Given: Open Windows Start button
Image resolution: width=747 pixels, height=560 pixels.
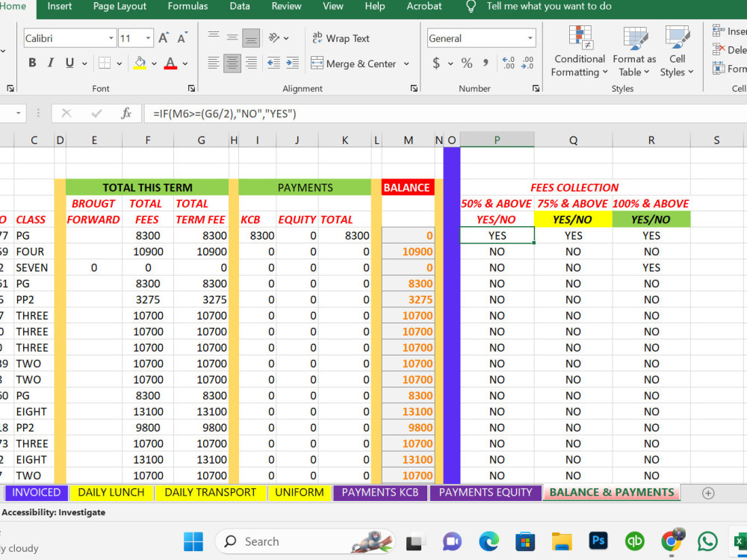Looking at the screenshot, I should pos(193,541).
